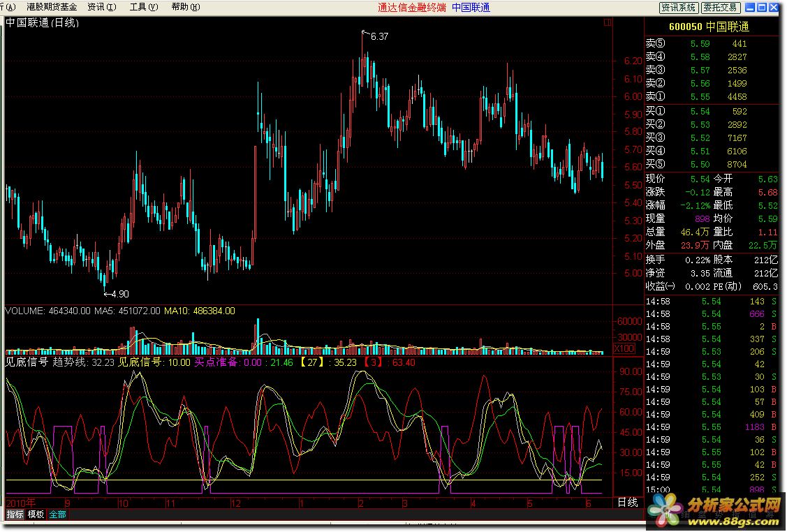Click the tick trade row with volume 1183

(x=711, y=427)
